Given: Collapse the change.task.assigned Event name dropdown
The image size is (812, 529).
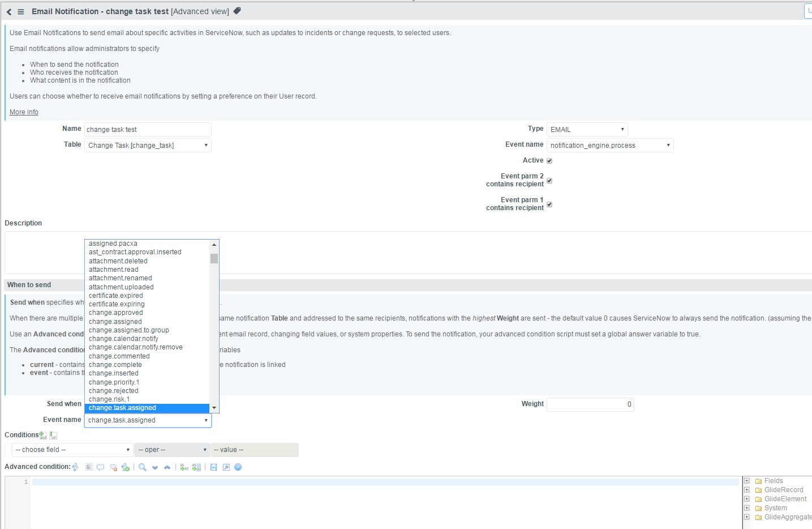Looking at the screenshot, I should pyautogui.click(x=148, y=420).
